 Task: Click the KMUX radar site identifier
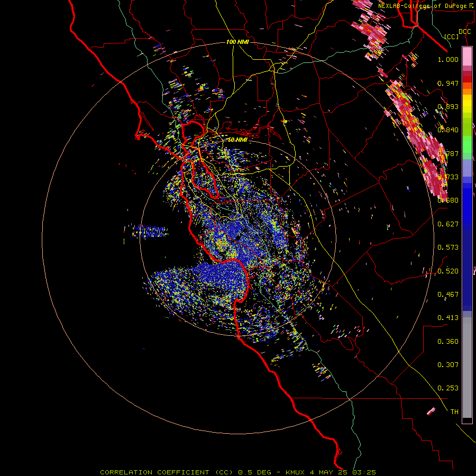296,472
